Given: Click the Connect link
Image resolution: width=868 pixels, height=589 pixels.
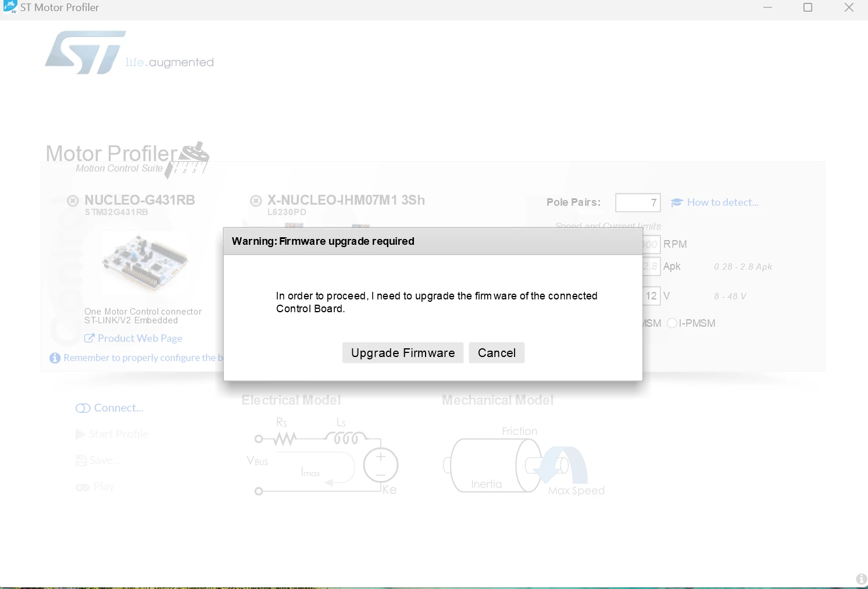Looking at the screenshot, I should tap(119, 408).
